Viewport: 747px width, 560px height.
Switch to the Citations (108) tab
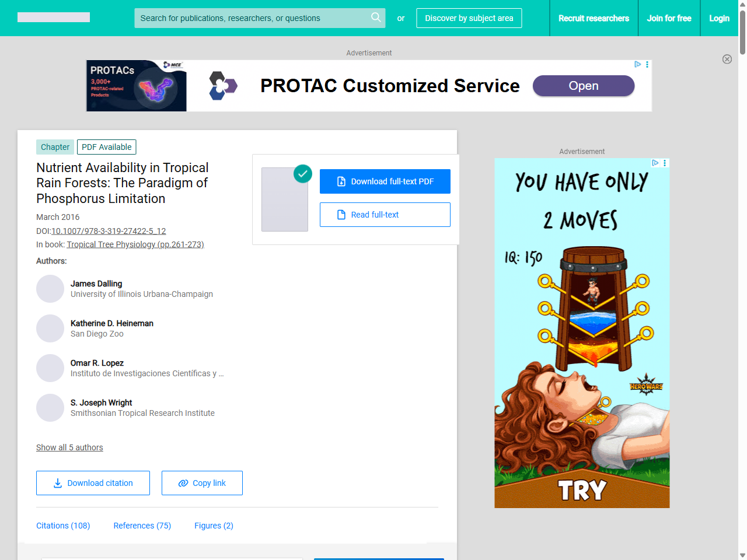coord(63,526)
